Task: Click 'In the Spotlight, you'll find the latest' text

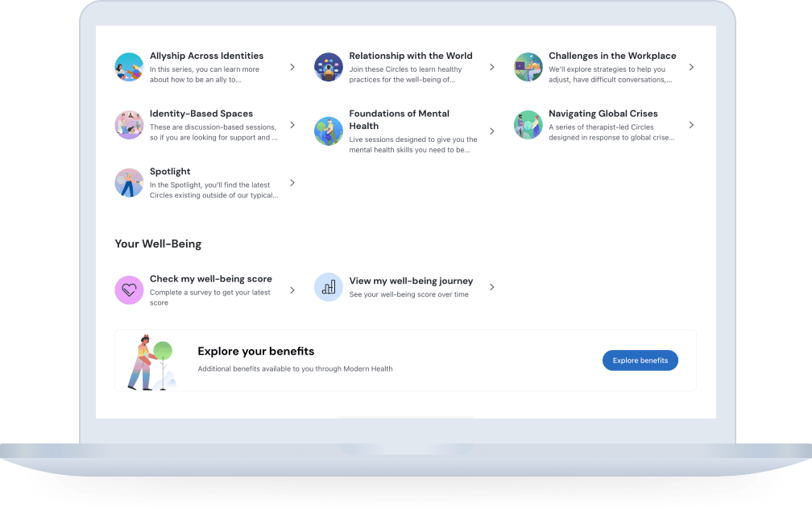Action: click(214, 190)
